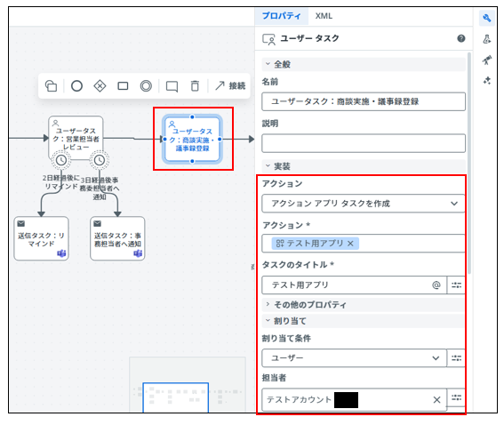
Task: Click the 説明 description input field
Action: pos(364,143)
